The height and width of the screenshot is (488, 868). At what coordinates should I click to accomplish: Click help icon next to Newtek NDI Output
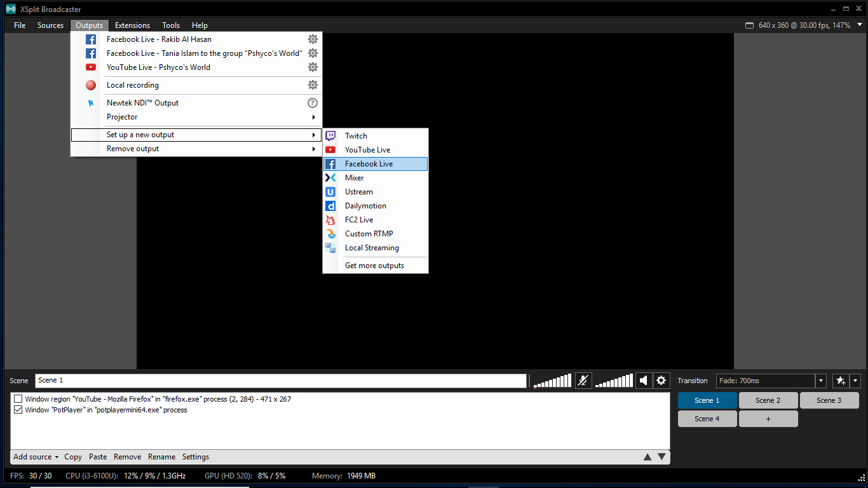pyautogui.click(x=313, y=103)
